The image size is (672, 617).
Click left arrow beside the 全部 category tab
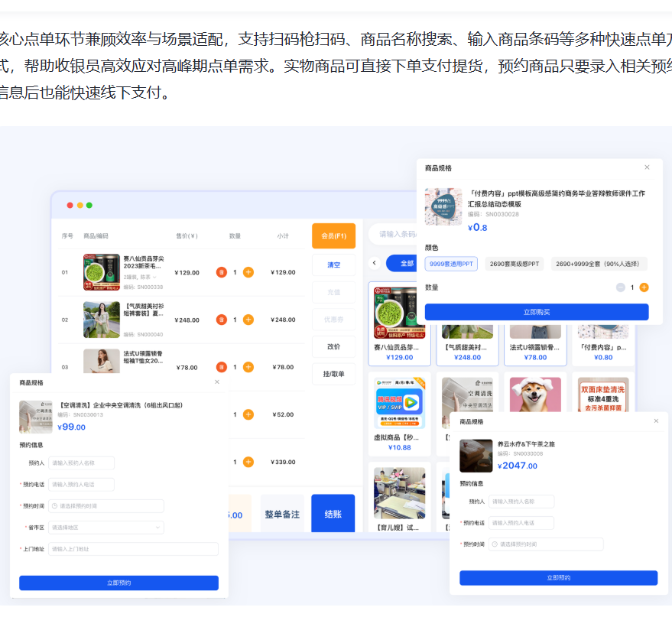coord(375,263)
